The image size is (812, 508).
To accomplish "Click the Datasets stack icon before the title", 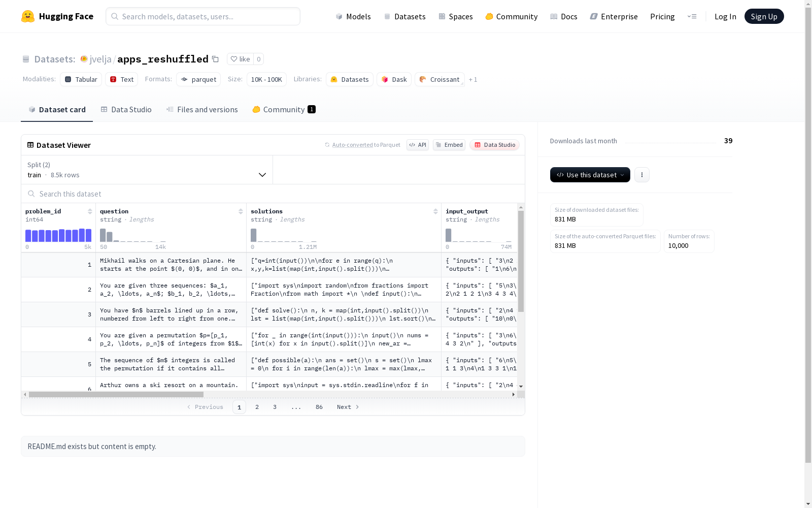I will coord(26,59).
